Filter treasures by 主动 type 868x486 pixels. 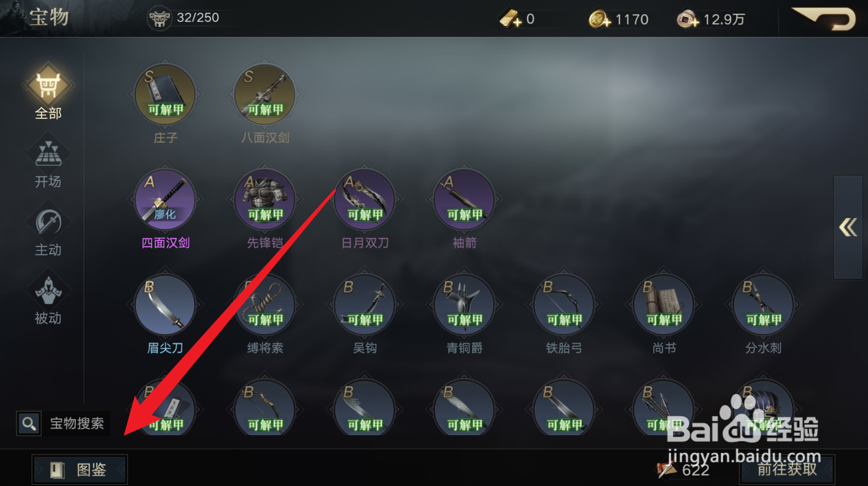pos(48,233)
